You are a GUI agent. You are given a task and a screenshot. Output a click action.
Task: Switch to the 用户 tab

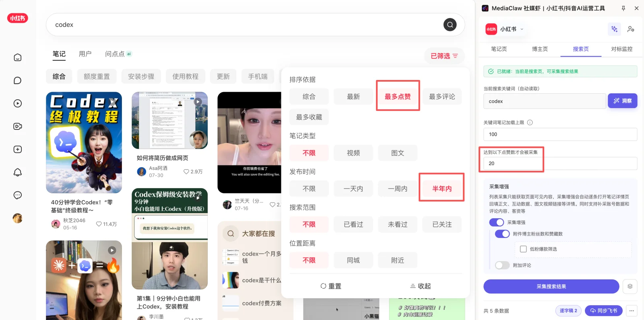tap(85, 54)
